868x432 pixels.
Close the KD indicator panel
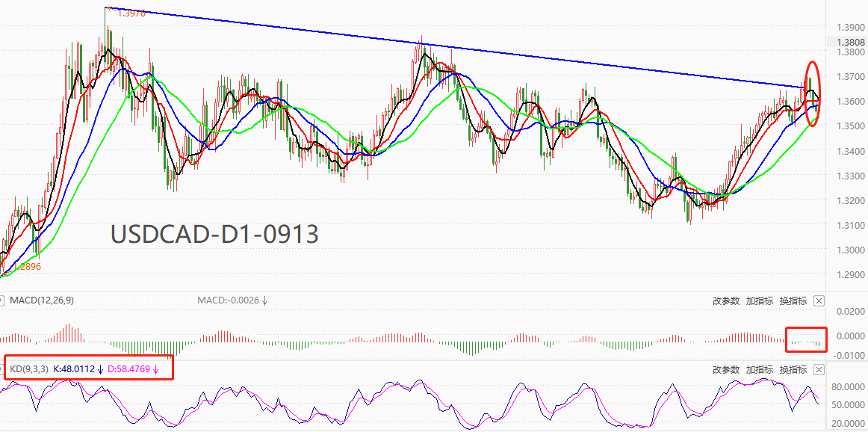pyautogui.click(x=819, y=369)
